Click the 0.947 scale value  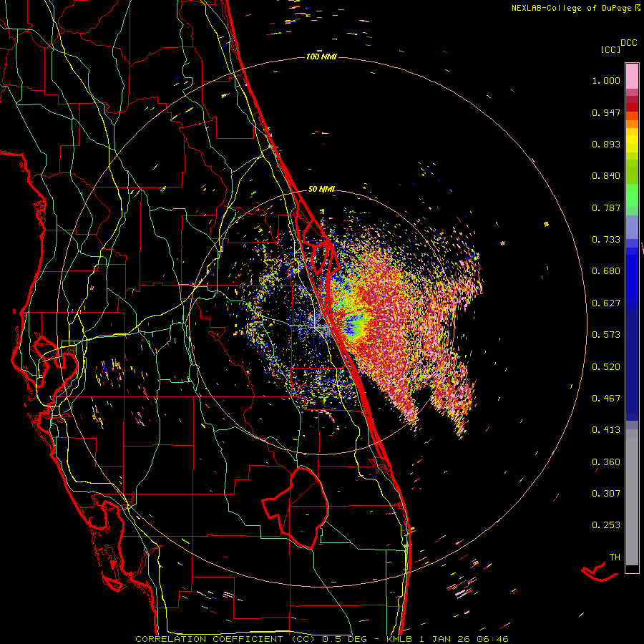click(x=606, y=112)
